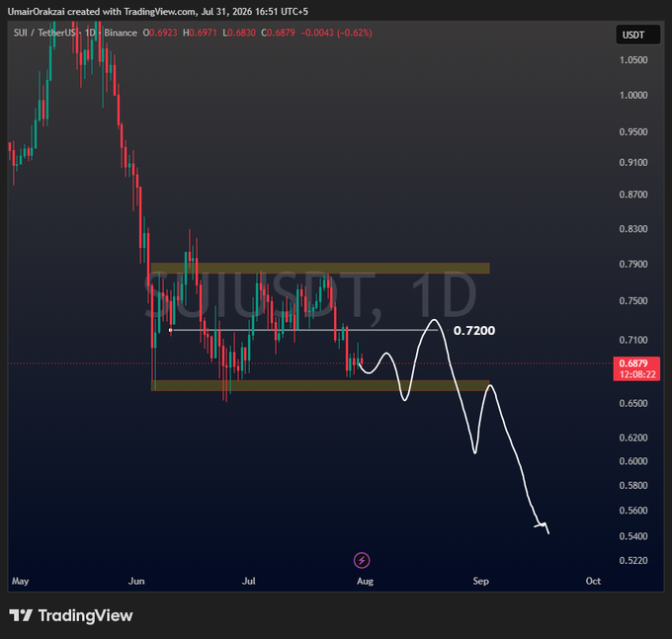Click the 0.6500 price axis label
Image resolution: width=672 pixels, height=639 pixels.
pyautogui.click(x=633, y=403)
